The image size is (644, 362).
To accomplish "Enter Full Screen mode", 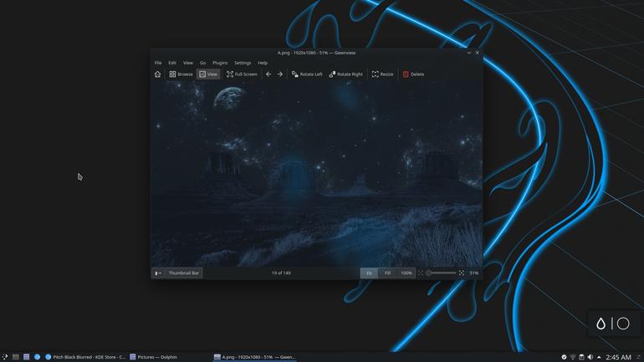I will 242,74.
